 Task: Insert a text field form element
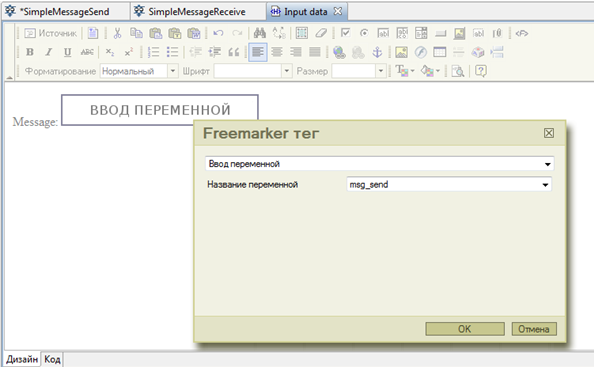(383, 33)
